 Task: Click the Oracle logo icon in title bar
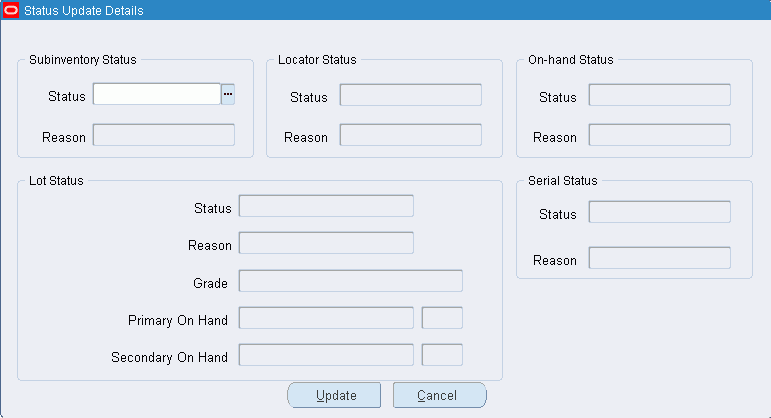10,10
